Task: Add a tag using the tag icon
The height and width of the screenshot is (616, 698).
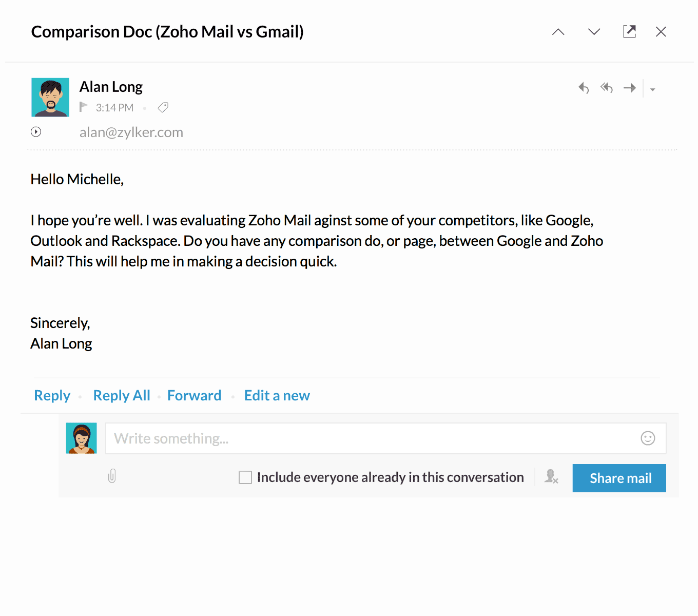Action: 163,107
